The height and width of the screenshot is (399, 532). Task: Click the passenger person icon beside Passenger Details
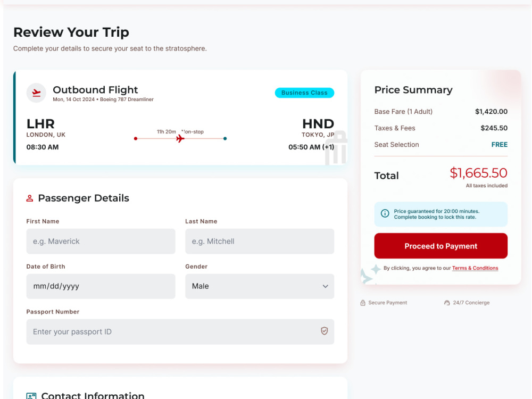coord(30,198)
